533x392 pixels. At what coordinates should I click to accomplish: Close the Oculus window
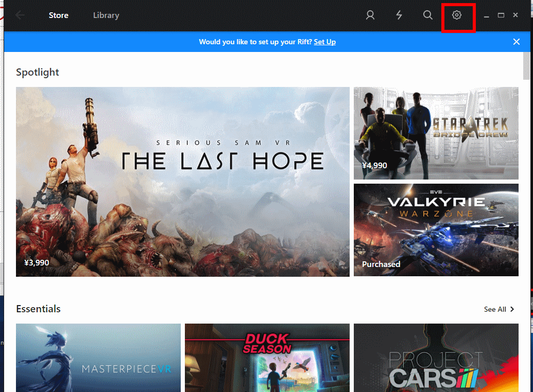(515, 15)
